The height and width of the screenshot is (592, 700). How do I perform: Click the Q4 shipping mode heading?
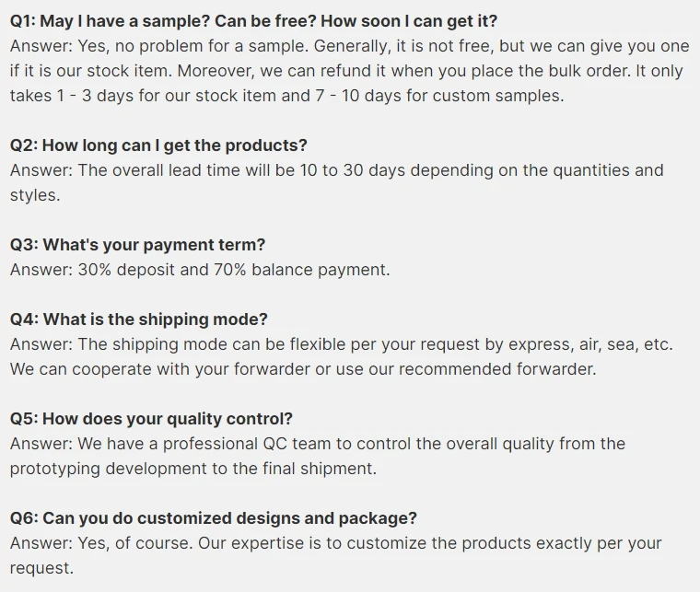[x=138, y=319]
